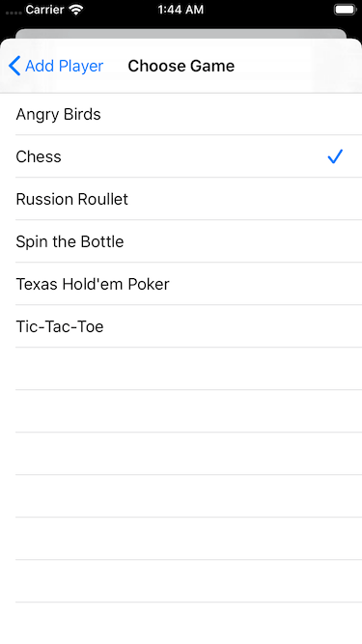
Task: Select the Angry Birds game
Action: click(181, 114)
